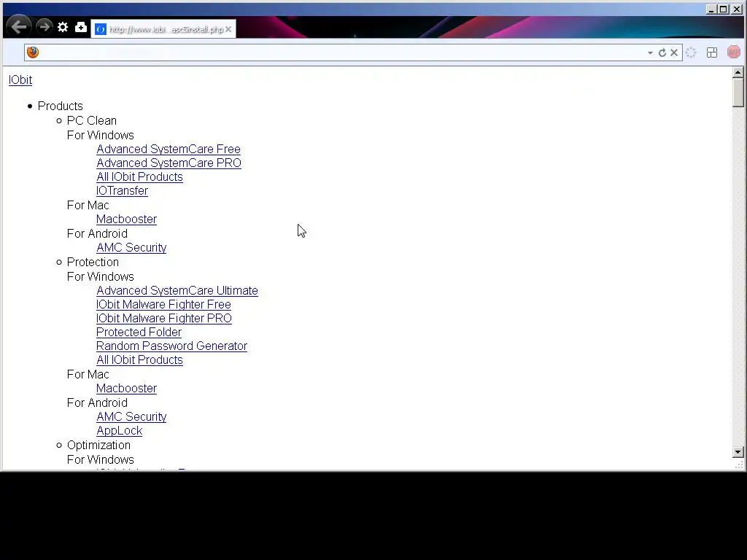Screen dimensions: 747x560
Task: Open the settings gear in the tab bar
Action: tap(63, 27)
